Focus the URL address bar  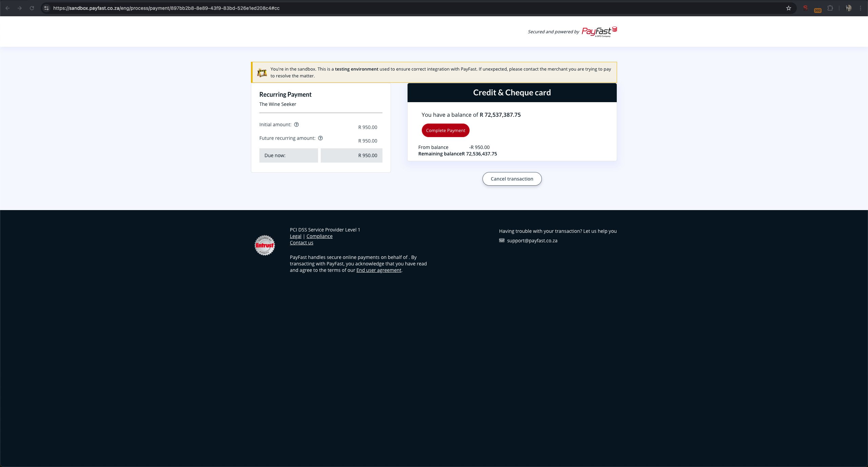click(x=407, y=8)
